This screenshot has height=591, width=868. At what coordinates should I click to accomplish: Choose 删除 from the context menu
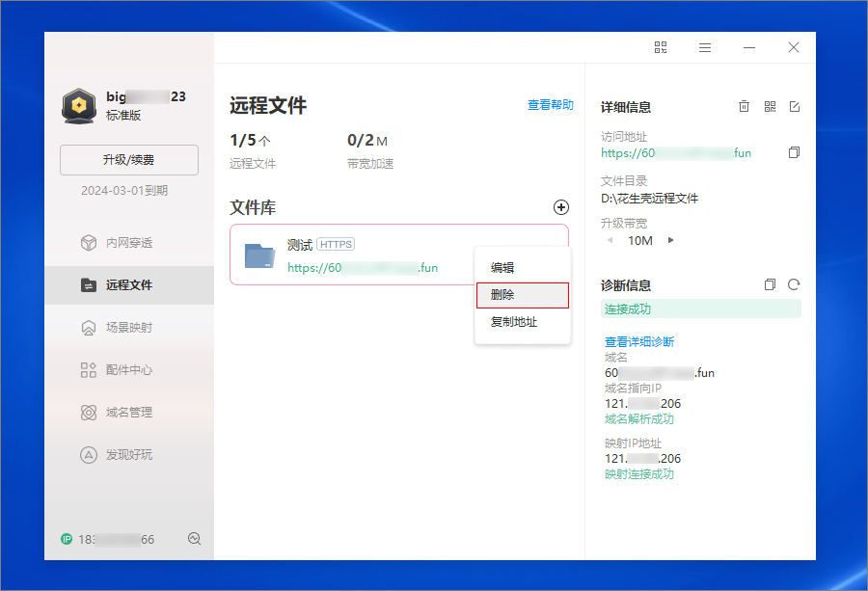522,295
